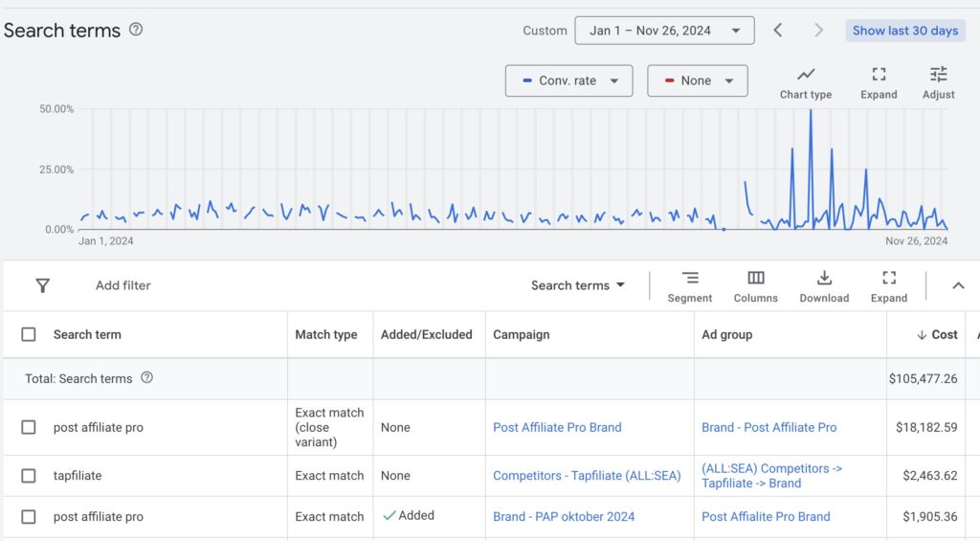Sort by the Search term column header
This screenshot has height=541, width=980.
(87, 334)
